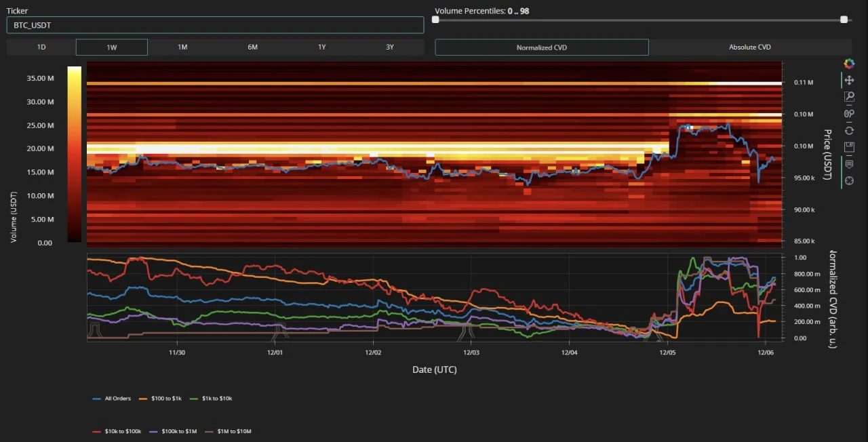Choose the 1M timeframe

182,47
